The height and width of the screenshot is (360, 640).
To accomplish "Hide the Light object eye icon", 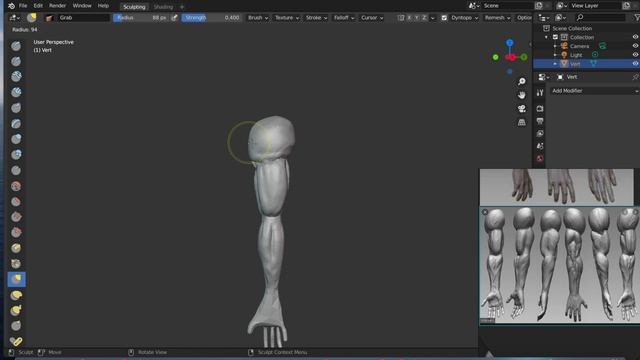I will (635, 55).
